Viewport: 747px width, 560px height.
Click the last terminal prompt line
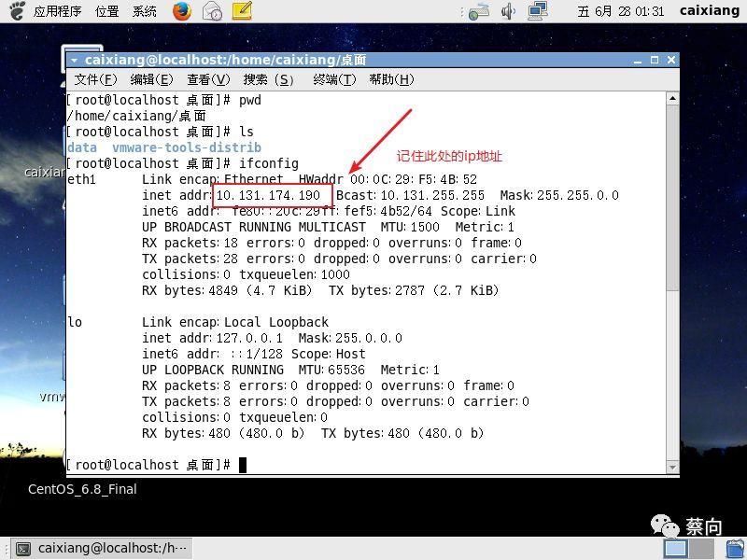pos(156,465)
